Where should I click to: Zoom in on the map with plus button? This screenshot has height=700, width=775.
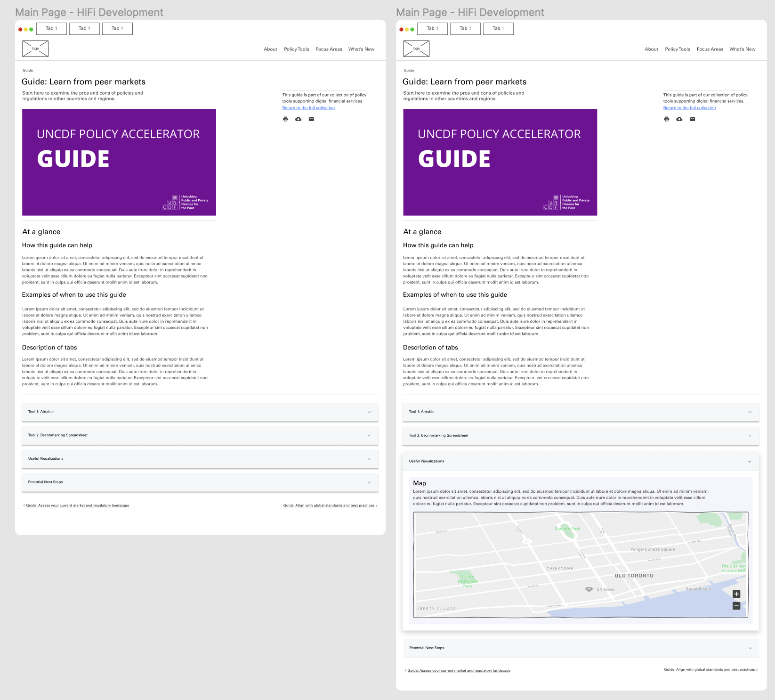[736, 594]
